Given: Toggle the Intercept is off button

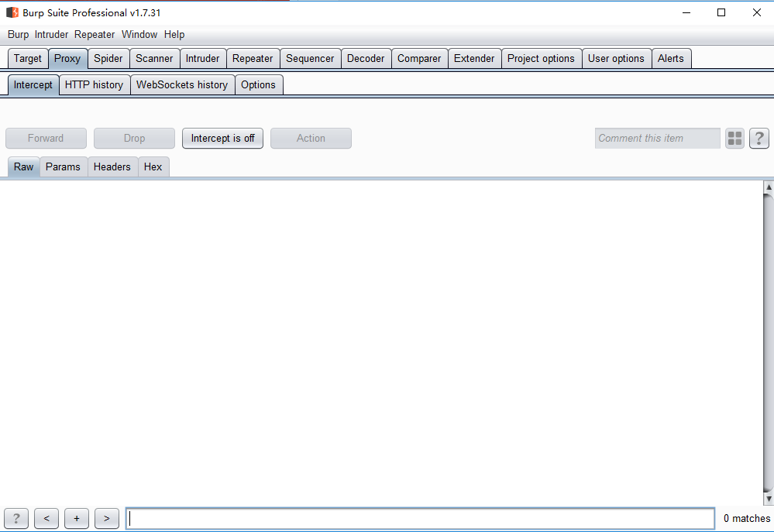Looking at the screenshot, I should pyautogui.click(x=222, y=138).
